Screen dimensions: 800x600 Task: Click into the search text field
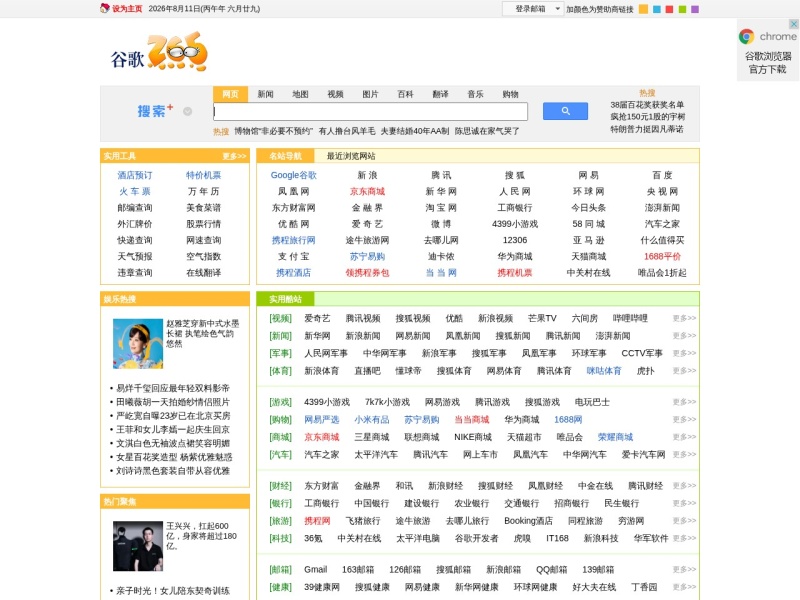pos(370,111)
